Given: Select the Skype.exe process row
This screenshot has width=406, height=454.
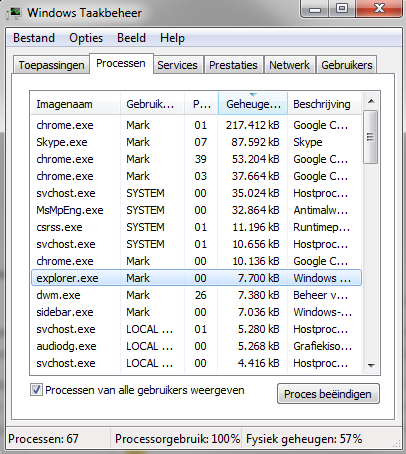Looking at the screenshot, I should click(196, 142).
